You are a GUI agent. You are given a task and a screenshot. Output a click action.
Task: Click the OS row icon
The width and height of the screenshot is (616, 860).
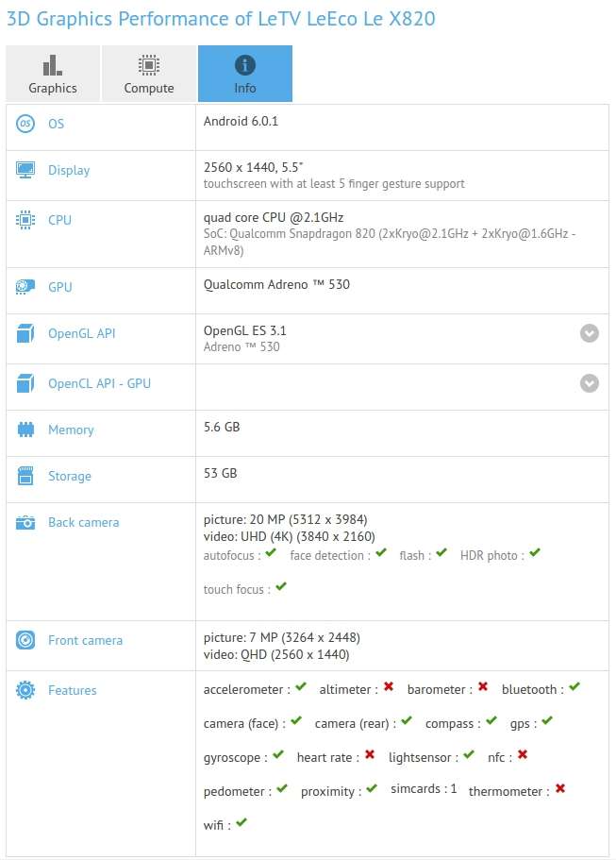pyautogui.click(x=25, y=124)
